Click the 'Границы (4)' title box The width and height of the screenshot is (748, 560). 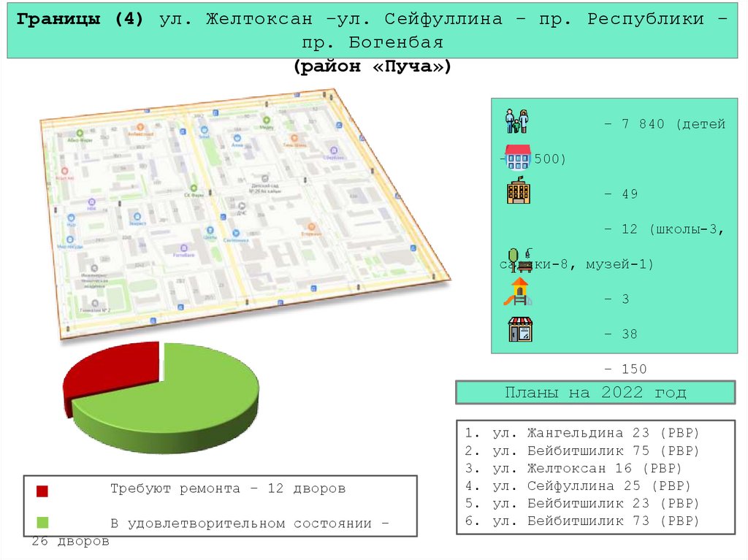tap(373, 31)
